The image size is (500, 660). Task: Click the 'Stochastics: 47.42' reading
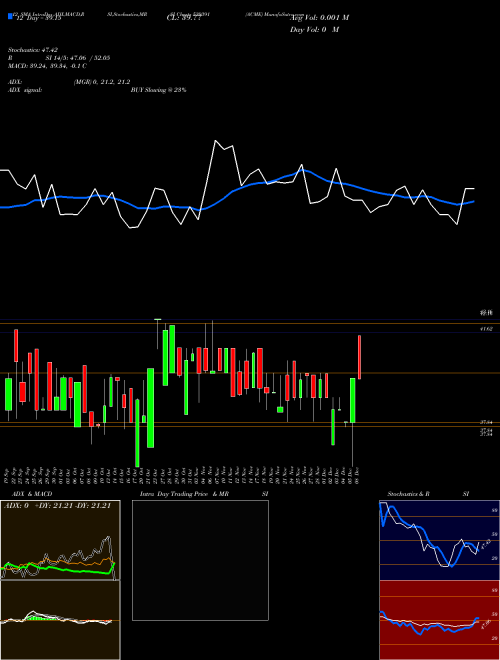point(33,50)
